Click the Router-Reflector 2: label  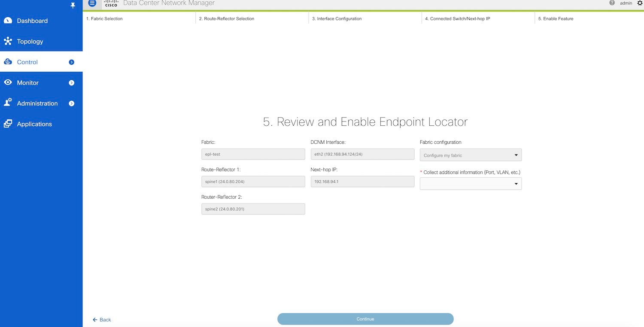click(222, 197)
